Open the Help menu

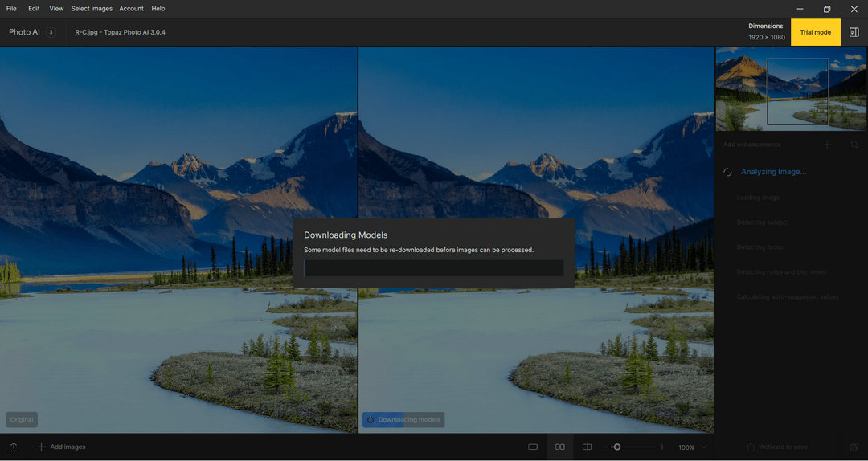pos(158,9)
